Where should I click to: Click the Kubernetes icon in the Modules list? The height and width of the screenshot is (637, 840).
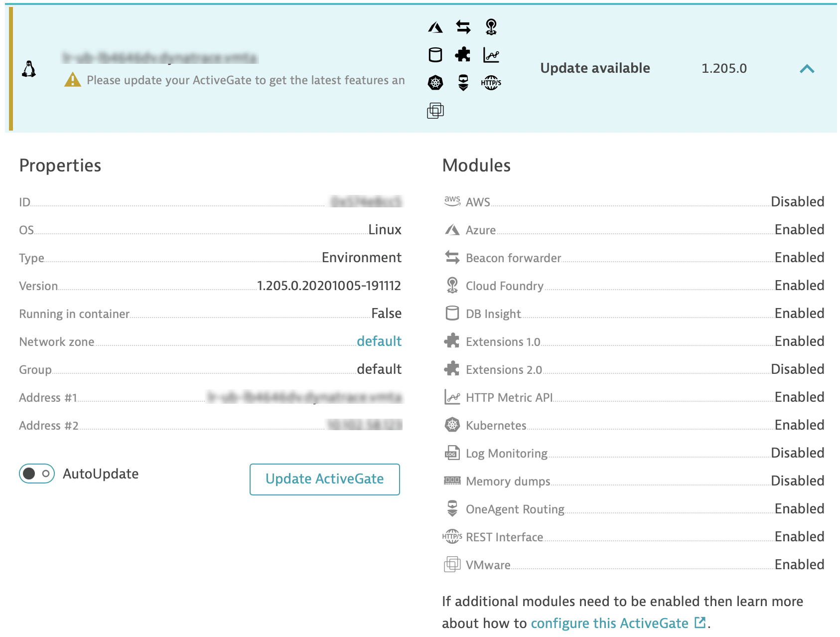(x=452, y=425)
